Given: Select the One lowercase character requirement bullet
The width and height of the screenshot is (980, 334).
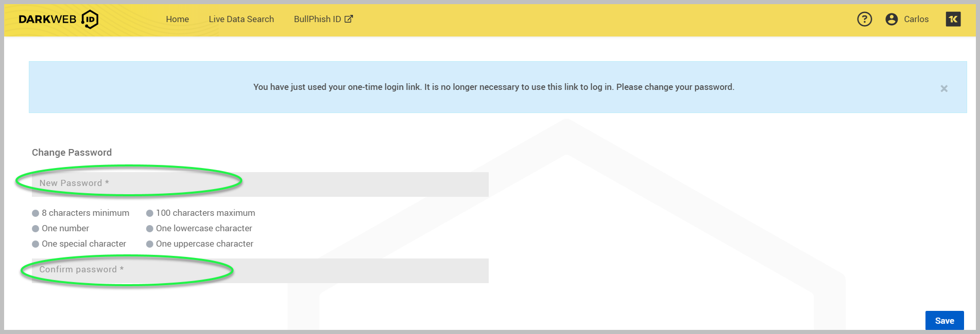Looking at the screenshot, I should tap(150, 229).
